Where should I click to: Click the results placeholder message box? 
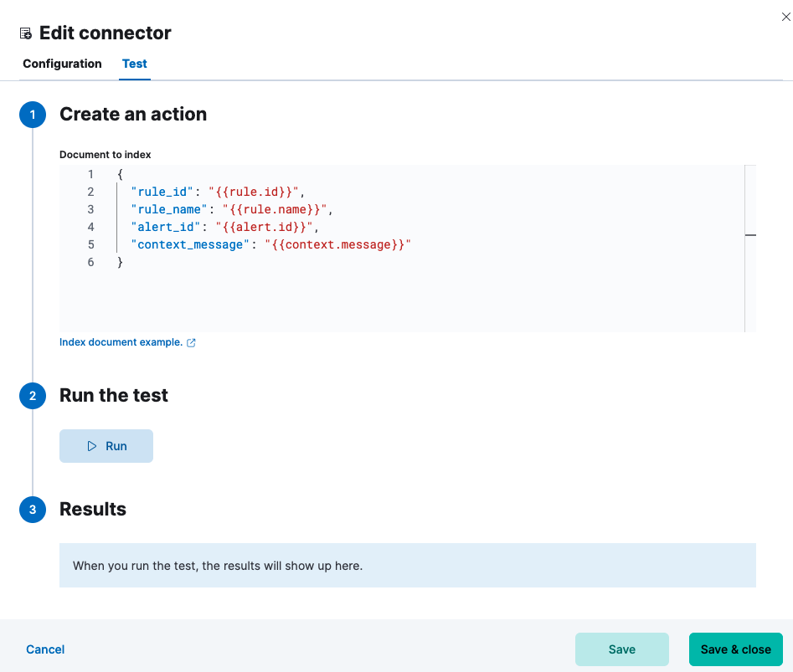click(407, 566)
